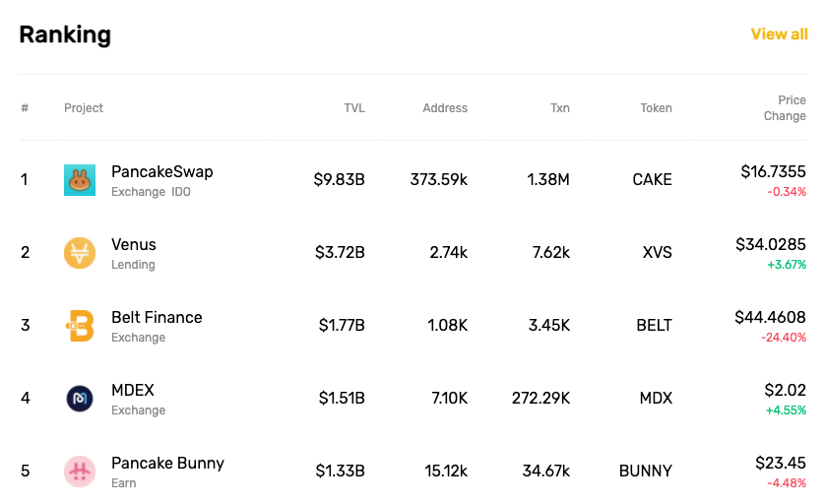This screenshot has width=825, height=504.
Task: Click the XVS price $34.0285
Action: pyautogui.click(x=771, y=245)
